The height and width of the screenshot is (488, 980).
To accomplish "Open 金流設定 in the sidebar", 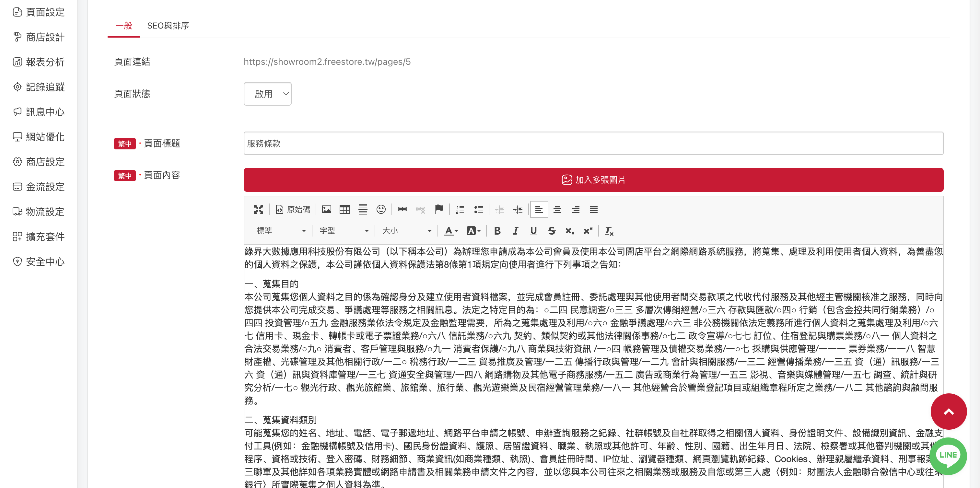I will (x=39, y=187).
